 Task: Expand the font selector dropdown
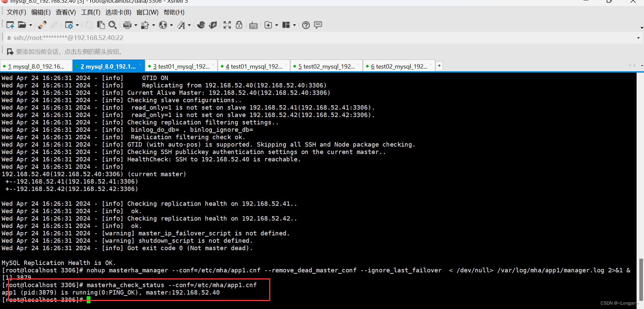pos(189,25)
